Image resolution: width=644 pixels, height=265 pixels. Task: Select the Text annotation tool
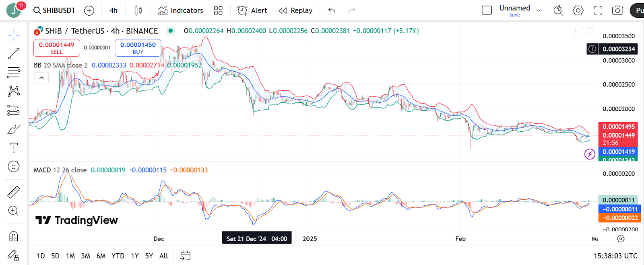coord(14,147)
